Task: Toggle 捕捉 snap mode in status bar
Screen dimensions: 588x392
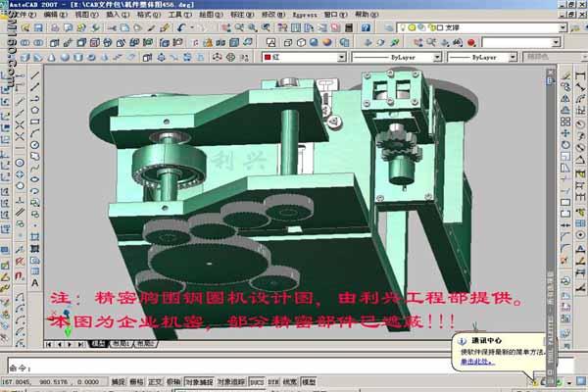Action: [119, 382]
